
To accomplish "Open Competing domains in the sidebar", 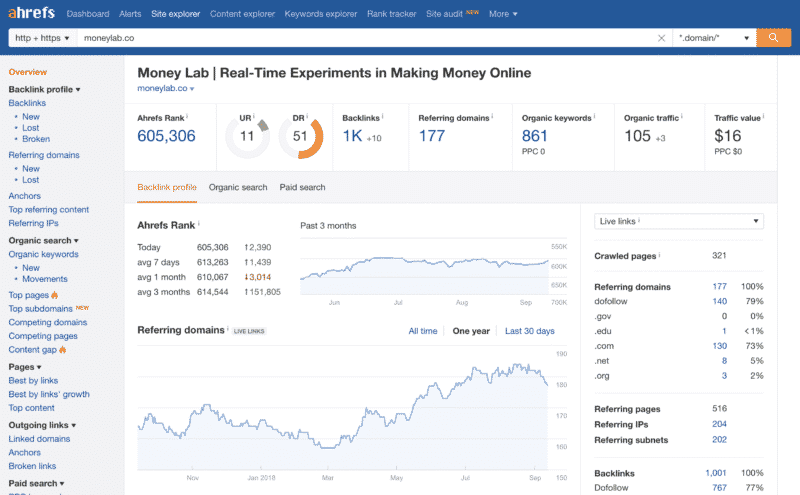I will tap(47, 323).
